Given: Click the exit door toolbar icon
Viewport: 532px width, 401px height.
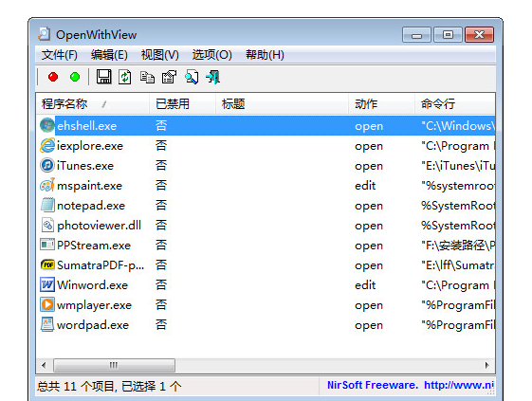Looking at the screenshot, I should 212,77.
